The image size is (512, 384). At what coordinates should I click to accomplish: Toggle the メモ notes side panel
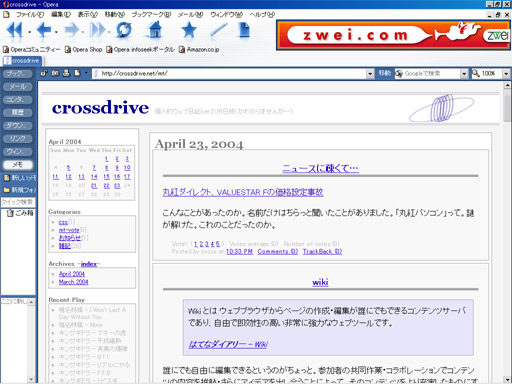(x=18, y=165)
